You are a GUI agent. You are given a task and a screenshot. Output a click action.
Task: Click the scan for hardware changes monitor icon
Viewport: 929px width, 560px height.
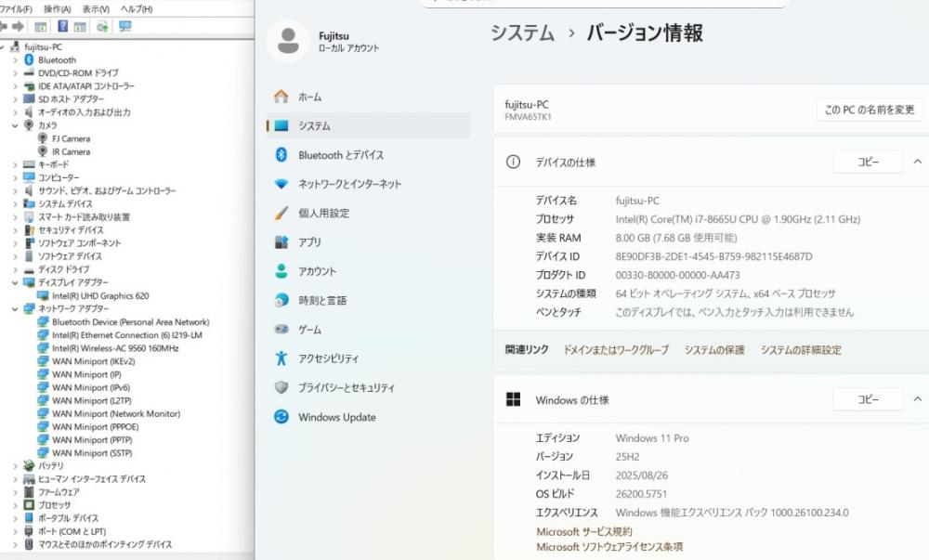pos(125,26)
